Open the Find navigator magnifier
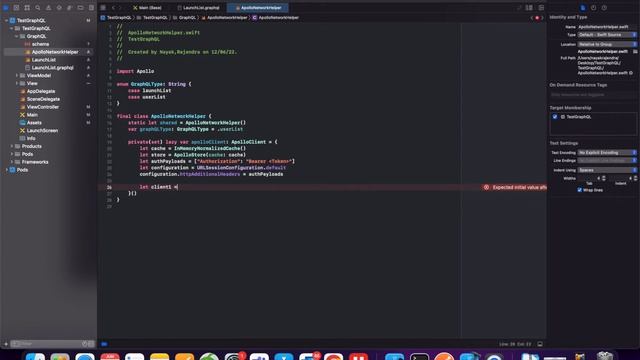This screenshot has height=360, width=640. tap(38, 8)
